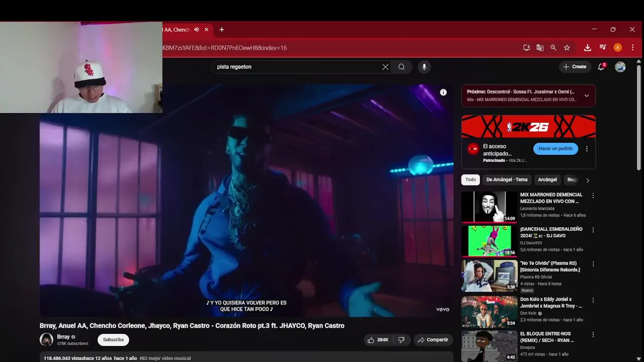Click DJ Davo593 channel name
Image resolution: width=644 pixels, height=362 pixels.
(x=531, y=243)
